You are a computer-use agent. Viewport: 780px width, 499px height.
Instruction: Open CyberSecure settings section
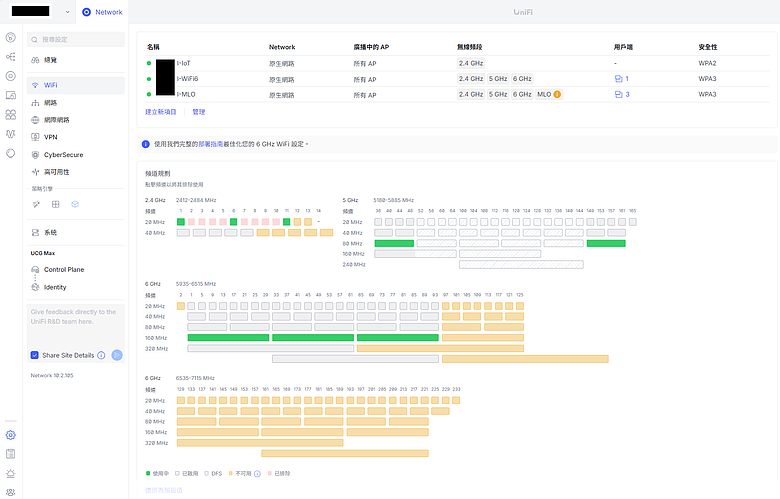pyautogui.click(x=76, y=155)
